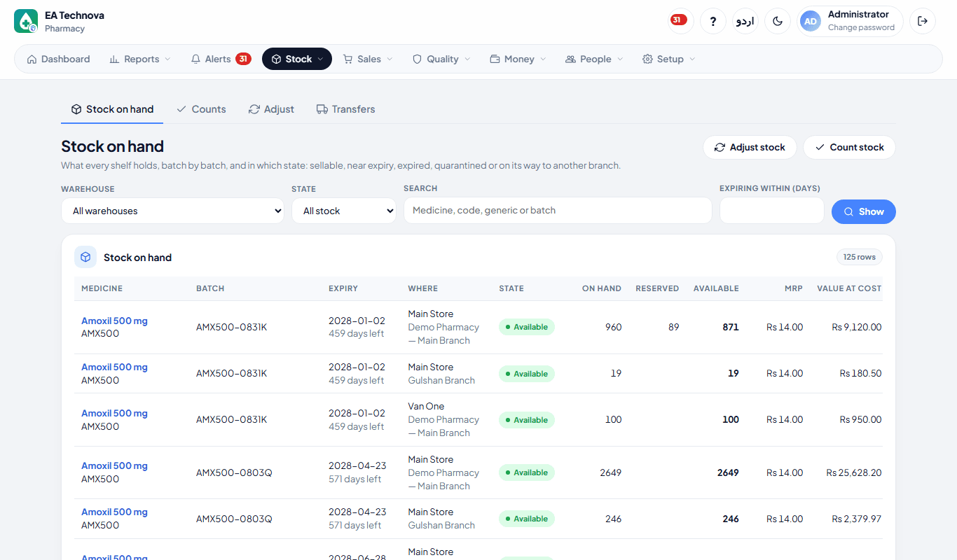Expand the Money menu

518,59
